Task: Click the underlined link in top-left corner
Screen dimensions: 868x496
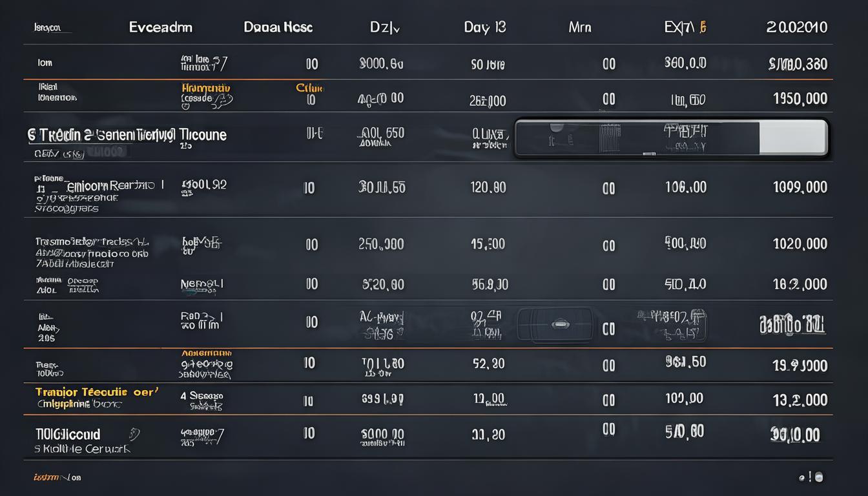Action: [47, 28]
